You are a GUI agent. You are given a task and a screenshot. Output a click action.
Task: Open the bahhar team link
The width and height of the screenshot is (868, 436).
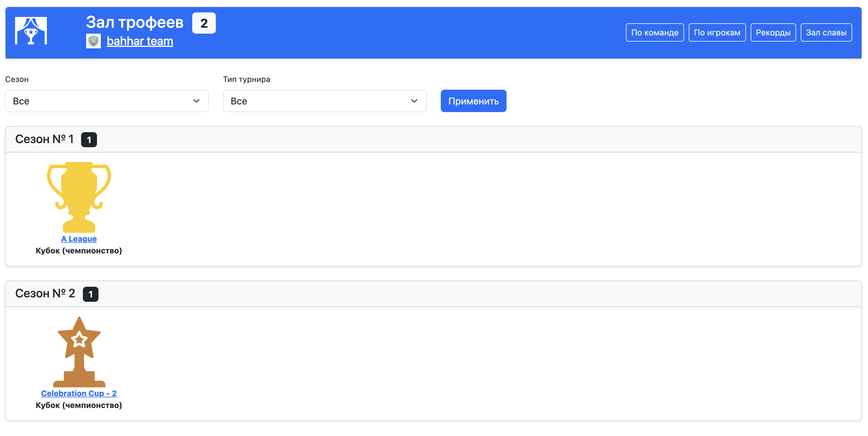point(140,41)
